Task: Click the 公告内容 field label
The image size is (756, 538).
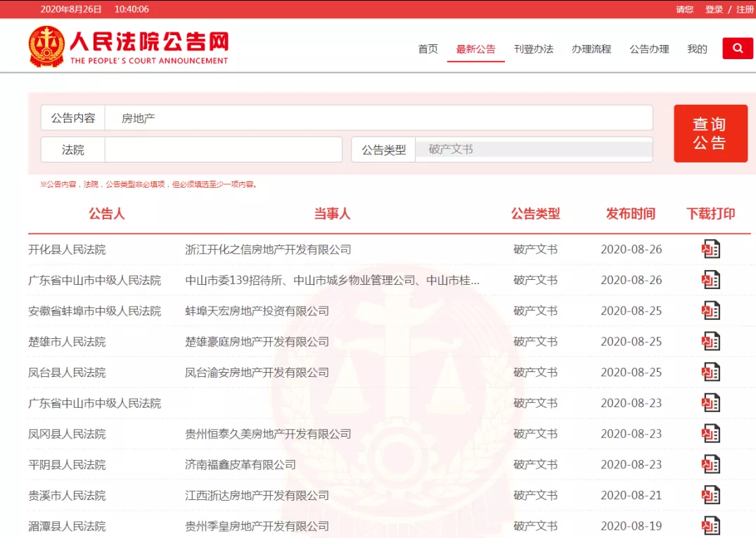Action: click(x=73, y=118)
